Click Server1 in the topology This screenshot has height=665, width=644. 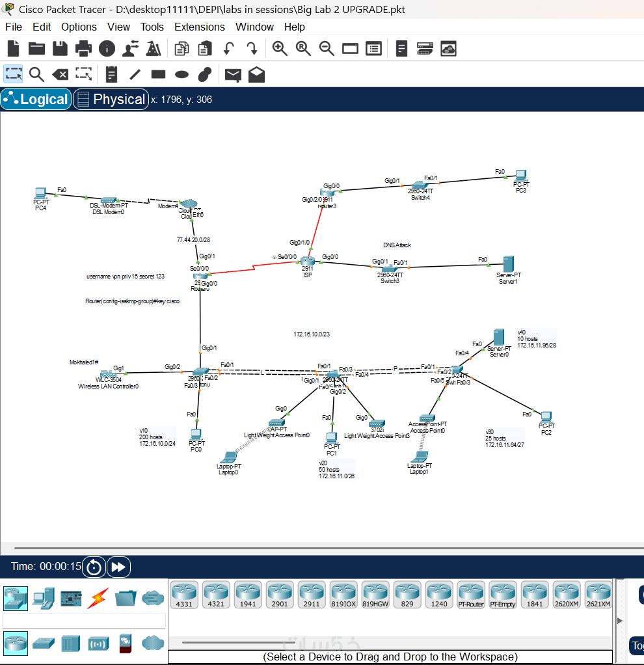pos(508,264)
